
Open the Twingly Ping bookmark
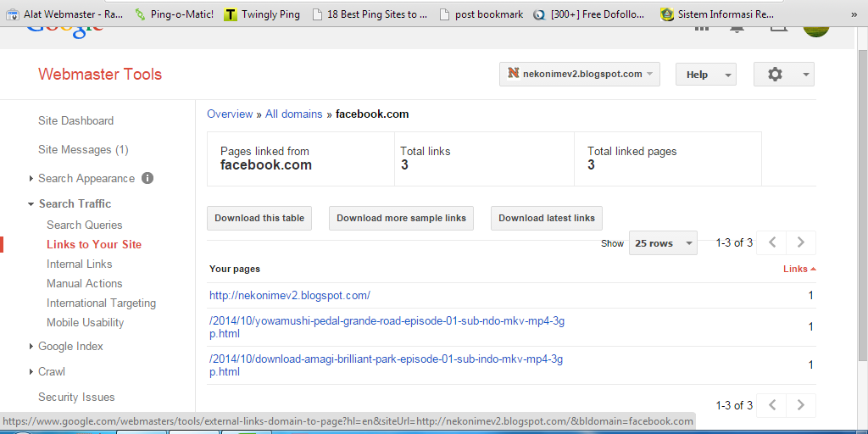262,14
